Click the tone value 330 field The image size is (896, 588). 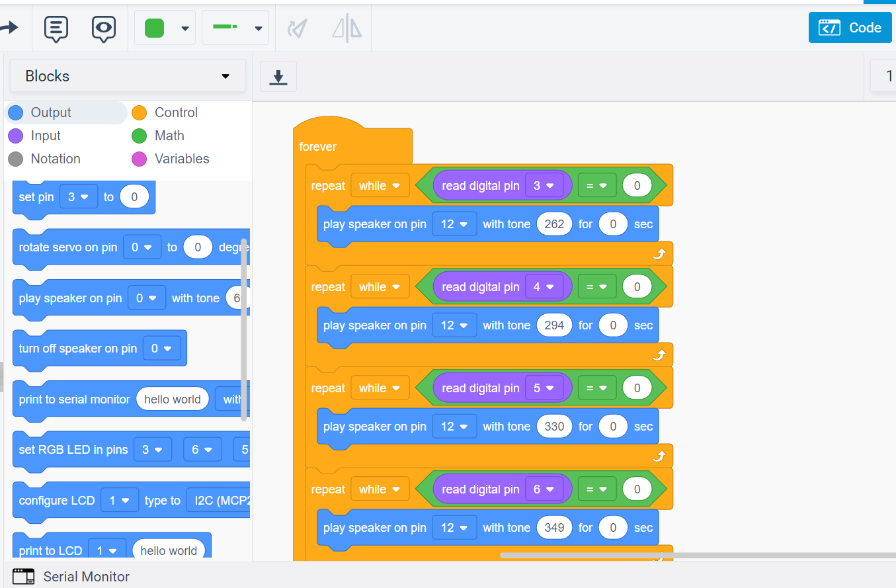pyautogui.click(x=554, y=427)
